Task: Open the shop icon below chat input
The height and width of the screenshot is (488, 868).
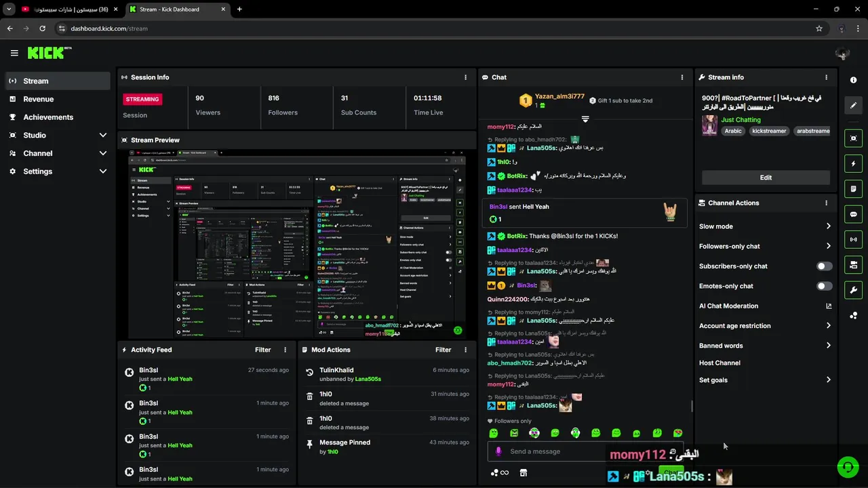Action: point(523,473)
